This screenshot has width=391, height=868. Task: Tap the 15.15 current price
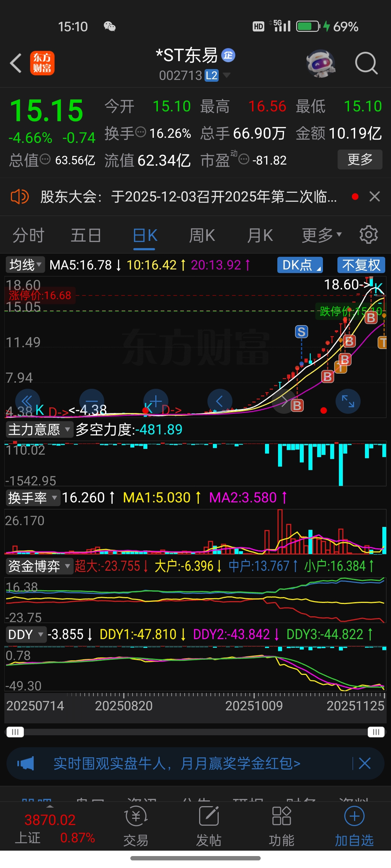(x=47, y=111)
